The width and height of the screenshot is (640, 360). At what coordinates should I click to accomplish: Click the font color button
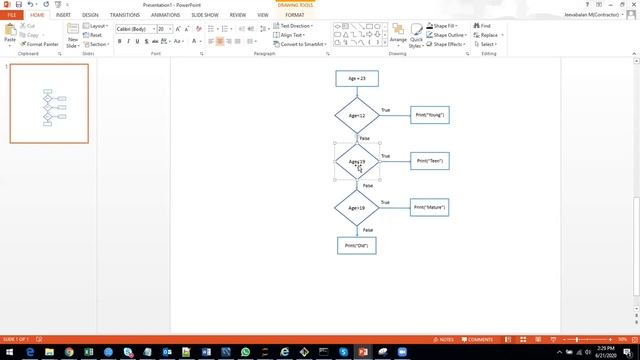[194, 41]
